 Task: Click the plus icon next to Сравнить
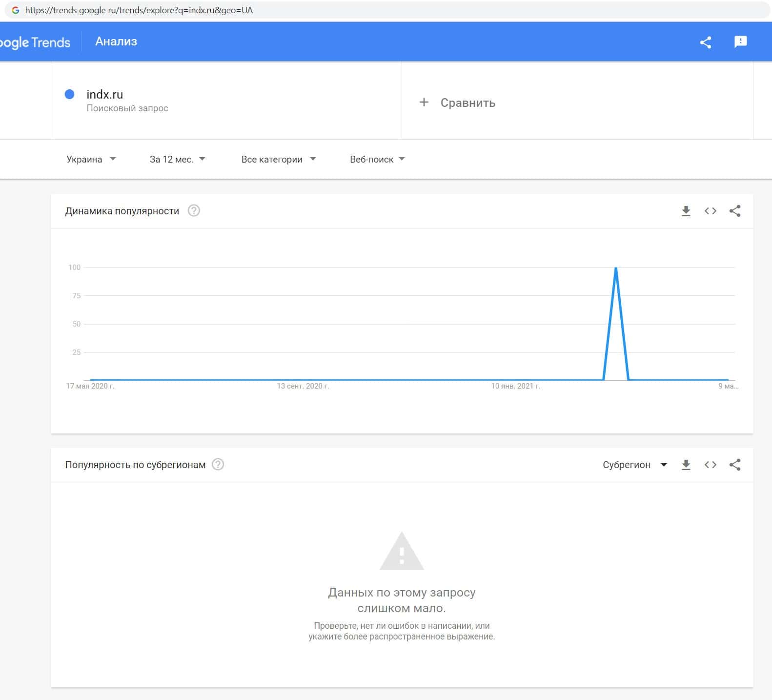click(424, 102)
